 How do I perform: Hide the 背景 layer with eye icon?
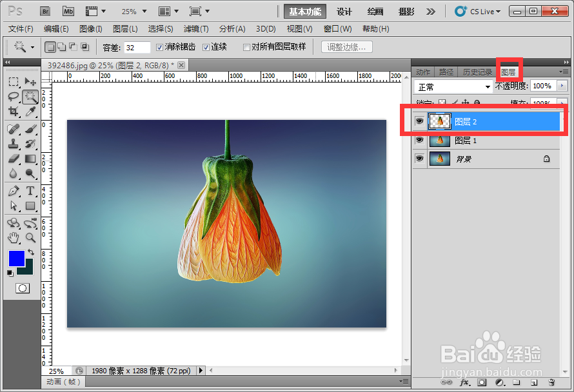[419, 159]
